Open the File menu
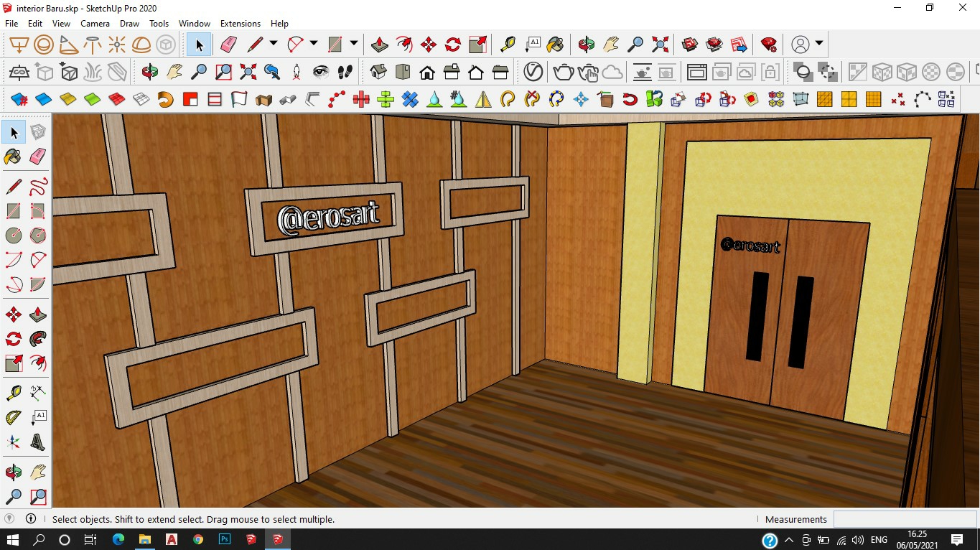Screen dimensions: 980x550 click(11, 24)
